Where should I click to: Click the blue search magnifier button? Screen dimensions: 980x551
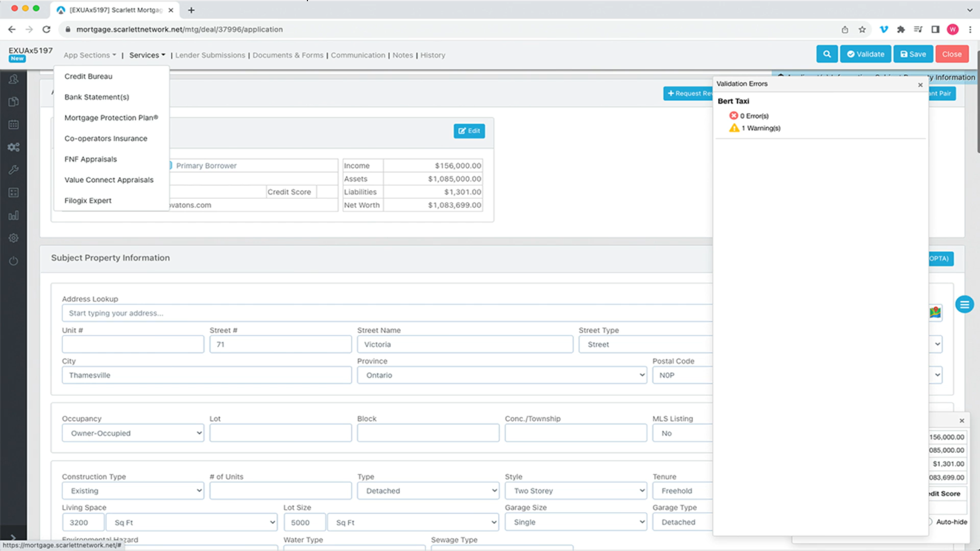click(x=826, y=54)
